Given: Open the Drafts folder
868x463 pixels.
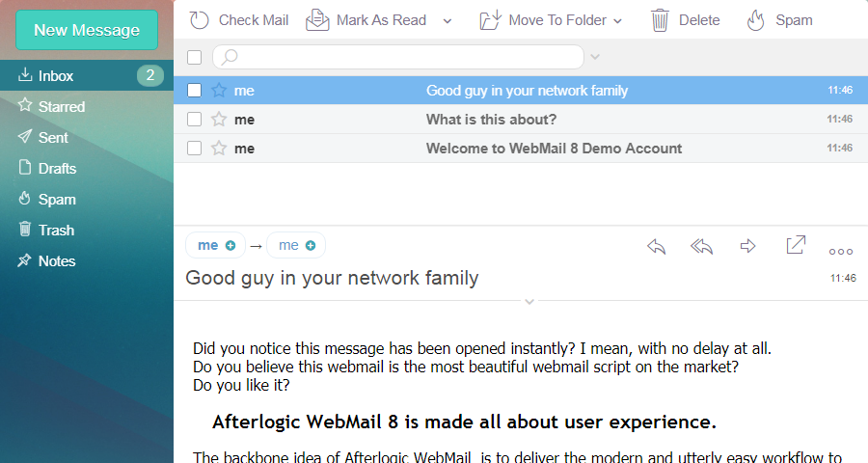Looking at the screenshot, I should pyautogui.click(x=57, y=169).
